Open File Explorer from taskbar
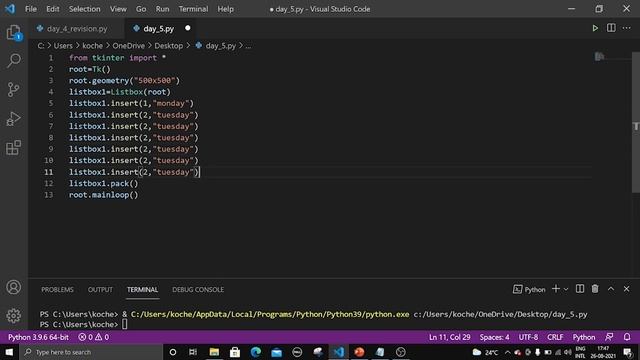Viewport: 640px width, 360px height. point(214,352)
